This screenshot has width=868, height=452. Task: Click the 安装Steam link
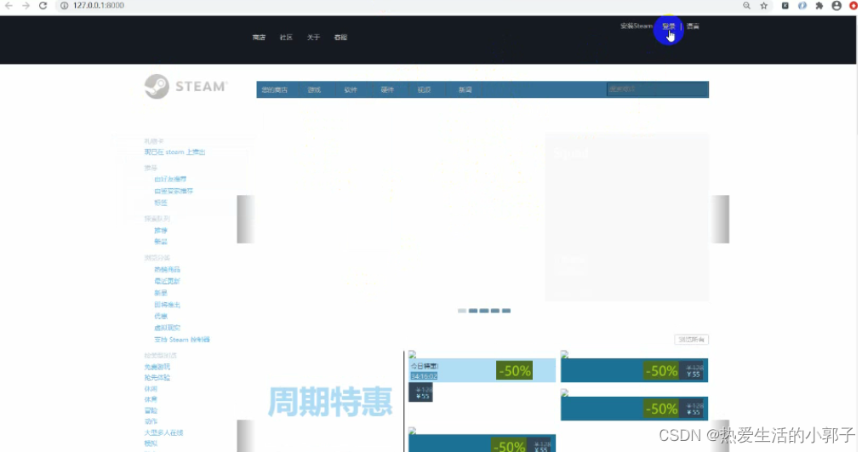[x=636, y=26]
